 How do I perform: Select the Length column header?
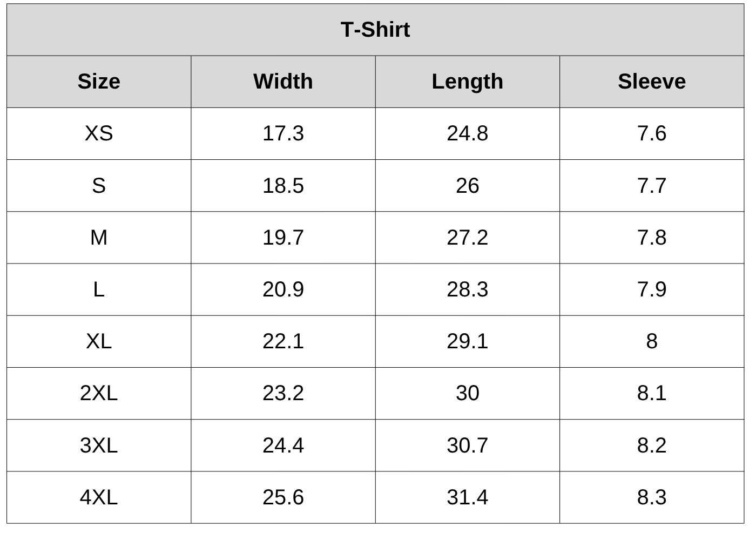coord(468,82)
